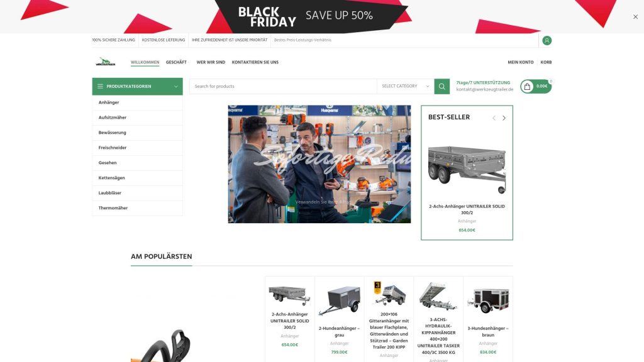Dismiss the Black Friday banner
Screen dimensions: 644x362
[x=635, y=17]
